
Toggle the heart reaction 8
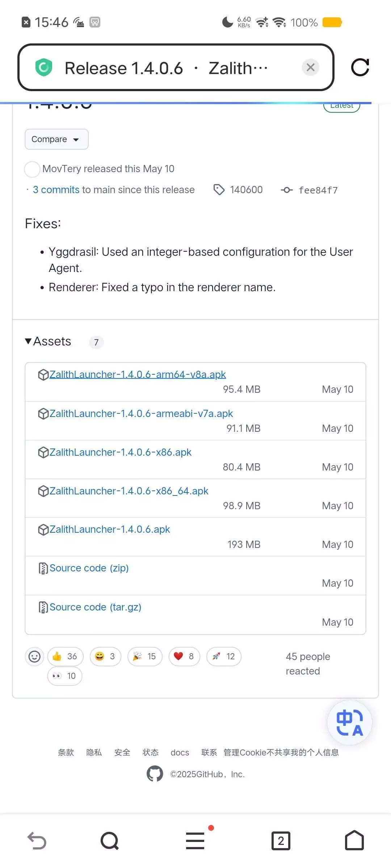pos(184,656)
